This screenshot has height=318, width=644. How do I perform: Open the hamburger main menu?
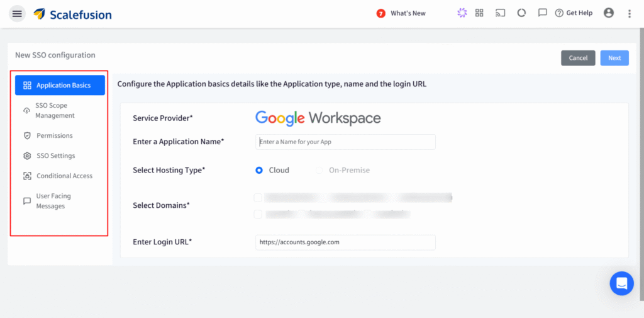[x=17, y=14]
